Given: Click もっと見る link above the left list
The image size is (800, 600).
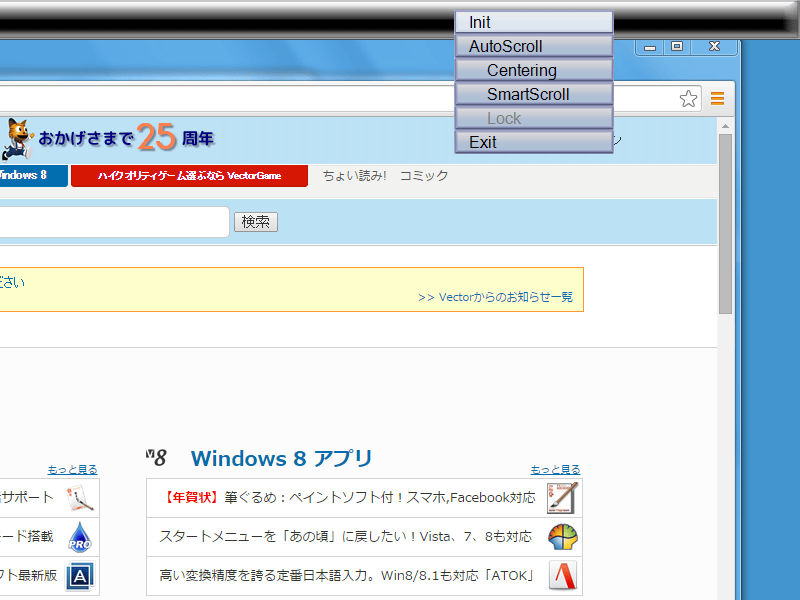Looking at the screenshot, I should tap(72, 469).
